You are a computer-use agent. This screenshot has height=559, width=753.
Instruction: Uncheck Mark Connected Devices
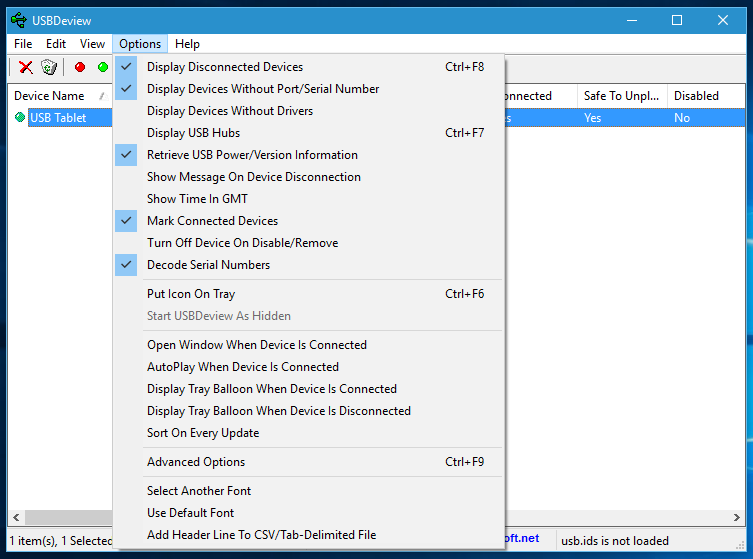point(309,221)
